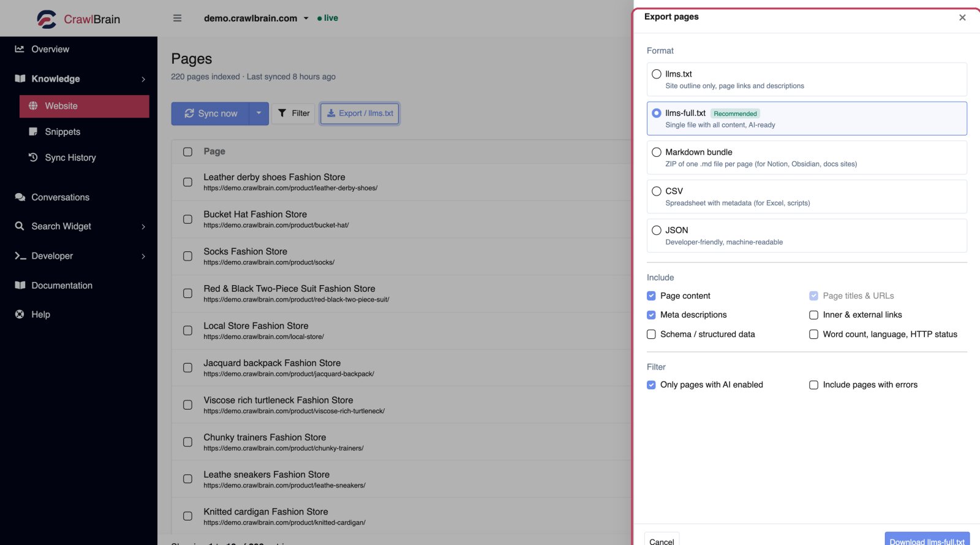Toggle the hamburger menu icon
Image resolution: width=980 pixels, height=545 pixels.
tap(177, 18)
